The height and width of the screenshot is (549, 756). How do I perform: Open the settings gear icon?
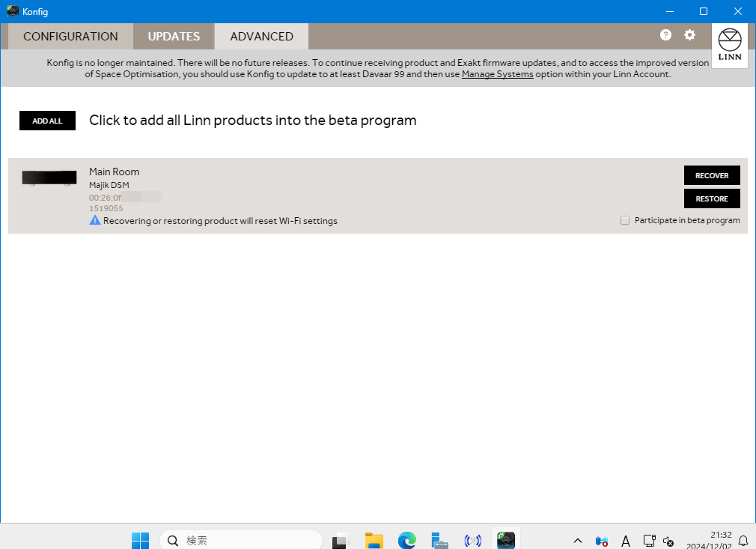pyautogui.click(x=689, y=35)
